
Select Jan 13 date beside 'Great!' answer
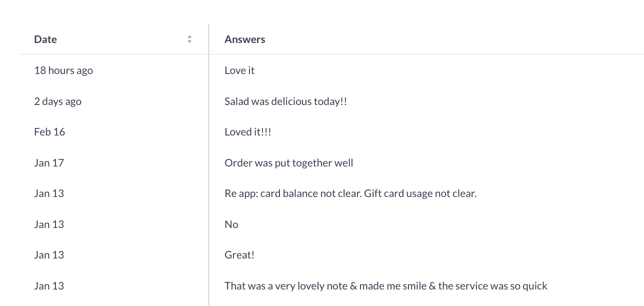pyautogui.click(x=49, y=255)
